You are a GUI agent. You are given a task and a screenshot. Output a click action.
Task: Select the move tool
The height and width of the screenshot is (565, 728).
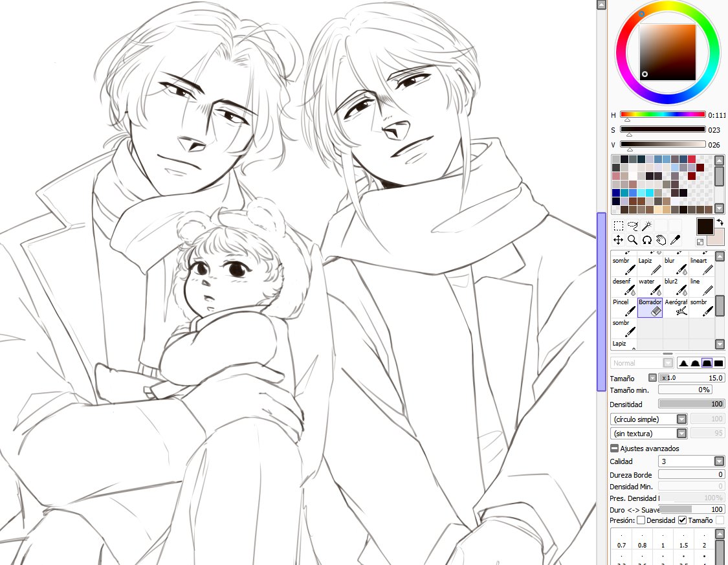[617, 239]
